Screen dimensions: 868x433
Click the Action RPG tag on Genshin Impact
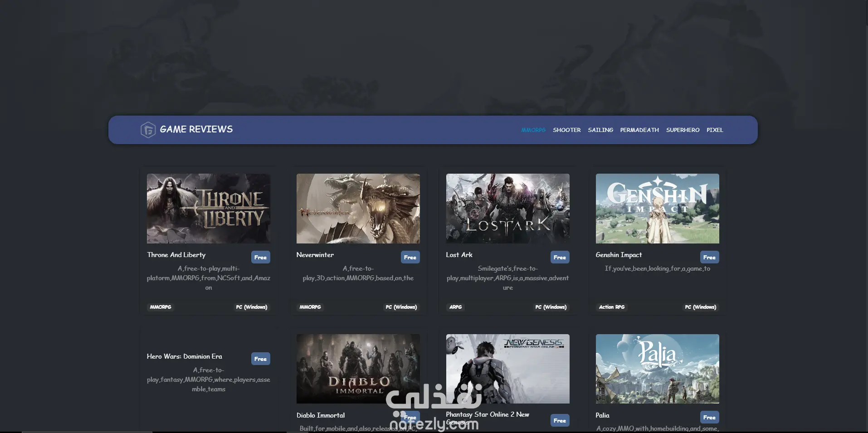[x=611, y=307]
